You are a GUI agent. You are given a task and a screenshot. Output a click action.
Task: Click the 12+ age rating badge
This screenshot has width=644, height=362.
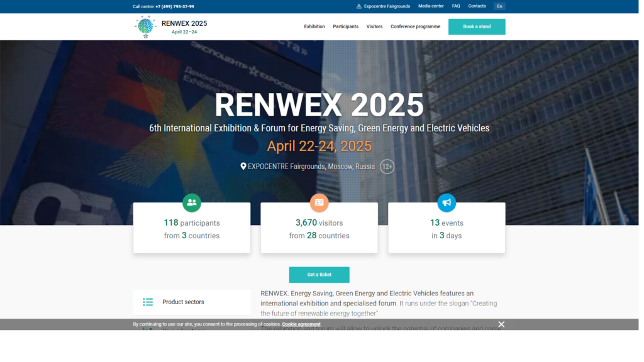(387, 167)
